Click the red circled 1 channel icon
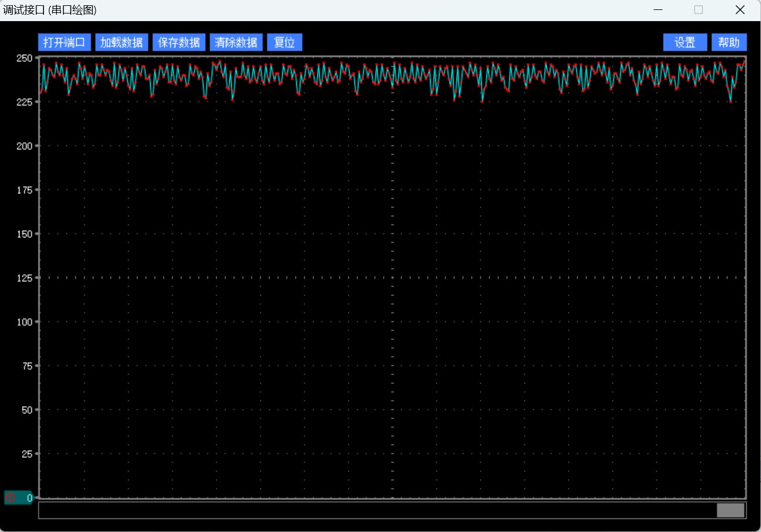The width and height of the screenshot is (761, 532). tap(11, 498)
